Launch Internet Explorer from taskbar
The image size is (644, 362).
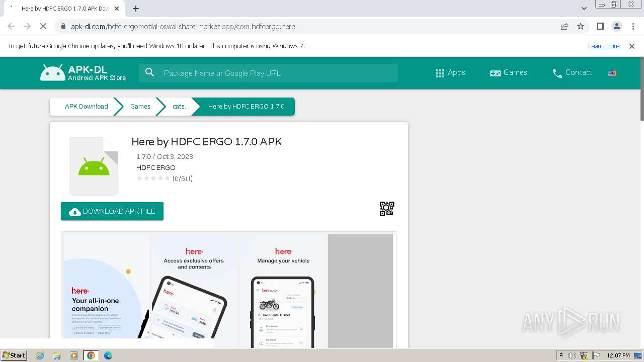40,355
